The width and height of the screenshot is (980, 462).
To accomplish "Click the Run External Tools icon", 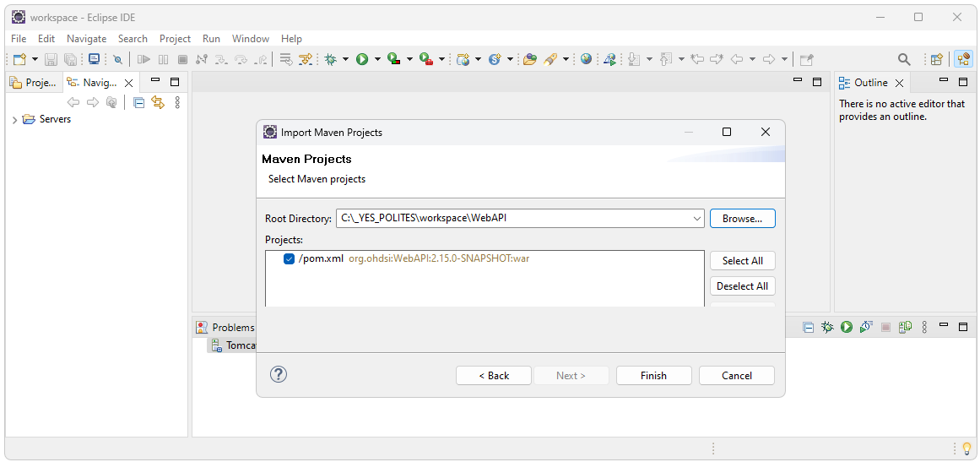I will (x=426, y=59).
